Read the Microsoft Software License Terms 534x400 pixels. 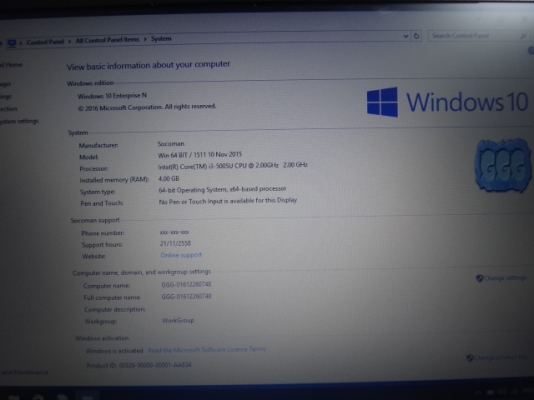point(207,350)
